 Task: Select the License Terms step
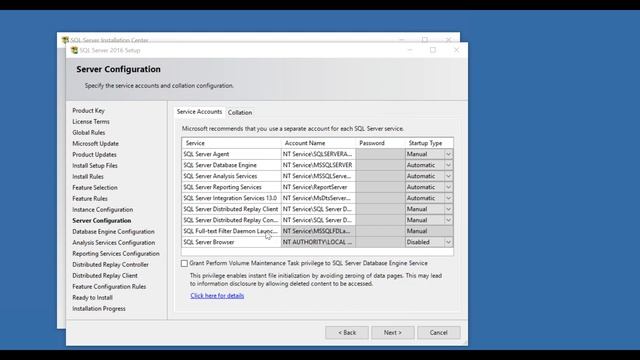point(91,122)
